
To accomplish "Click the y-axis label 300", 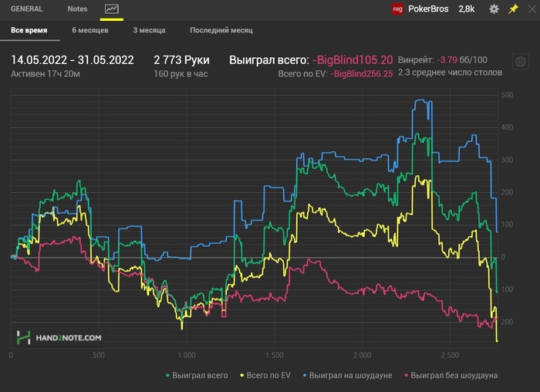I will pyautogui.click(x=507, y=161).
